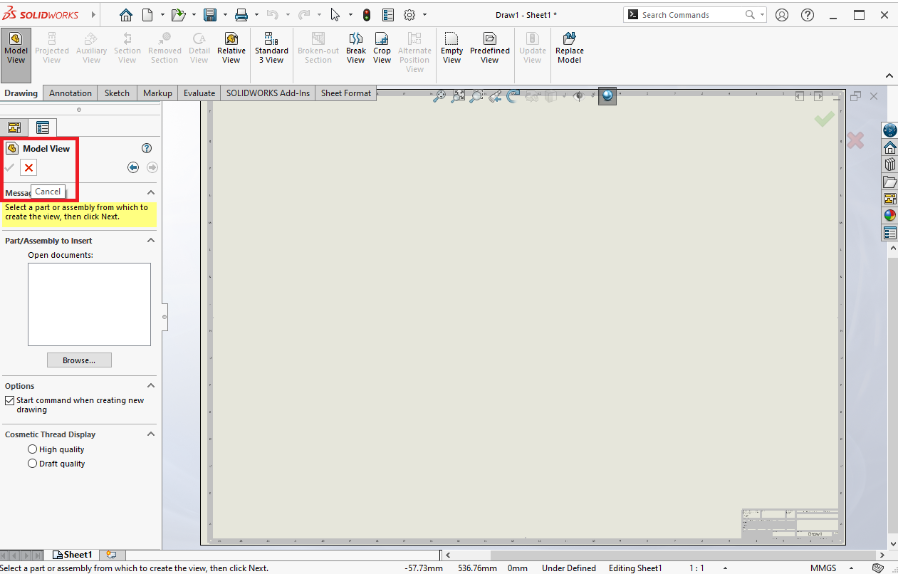This screenshot has width=898, height=574.
Task: Collapse the ribbon CommandManager with the chevron
Action: tap(889, 76)
